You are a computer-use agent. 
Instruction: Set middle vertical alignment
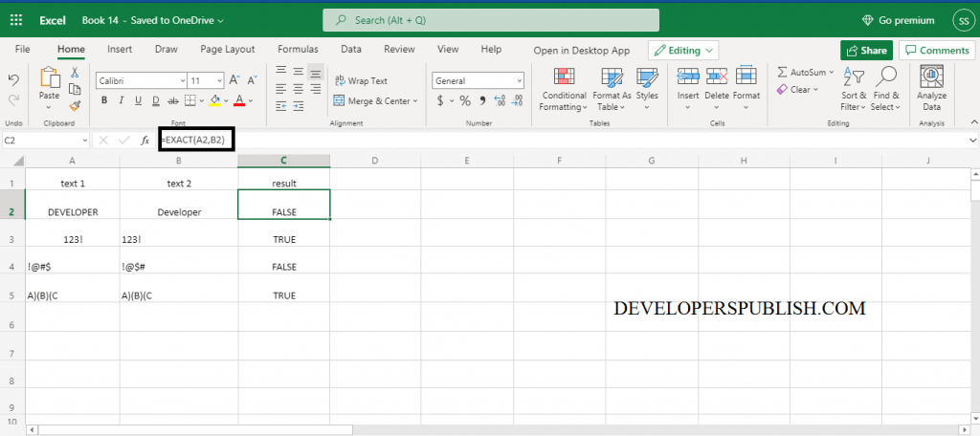(299, 72)
